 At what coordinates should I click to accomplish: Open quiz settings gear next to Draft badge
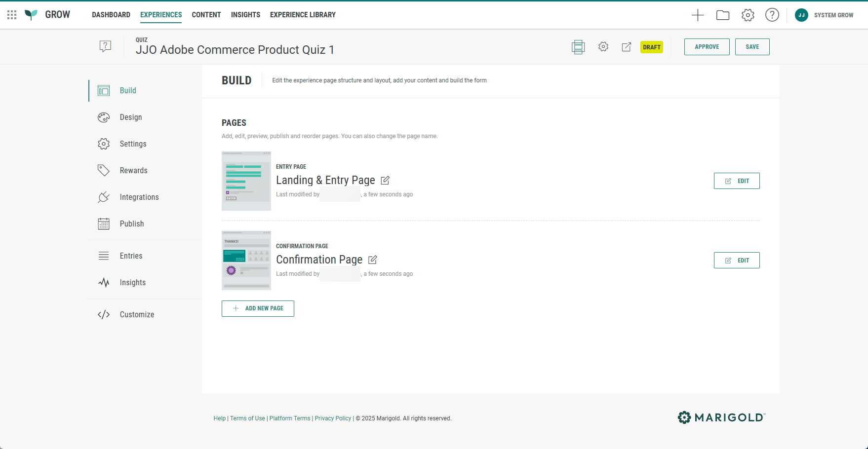click(603, 47)
